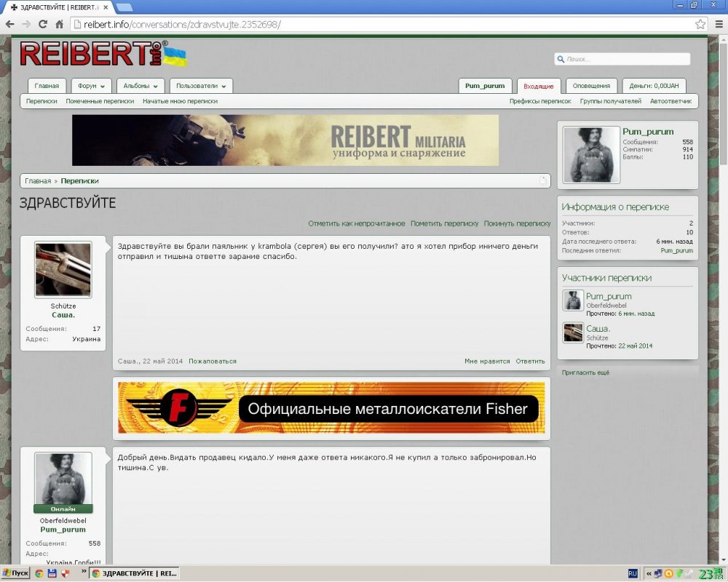The width and height of the screenshot is (728, 582).
Task: Open the Пуск start button
Action: [x=15, y=573]
